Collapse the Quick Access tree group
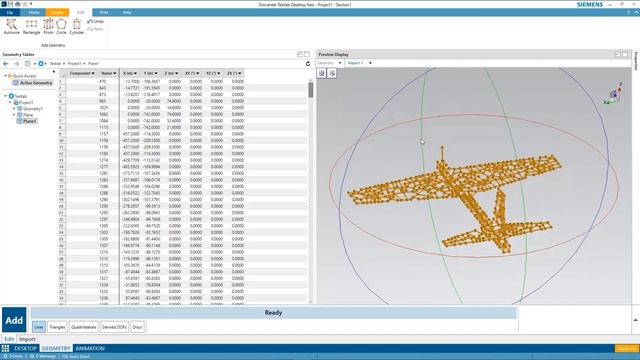Image resolution: width=640 pixels, height=360 pixels. 5,76
